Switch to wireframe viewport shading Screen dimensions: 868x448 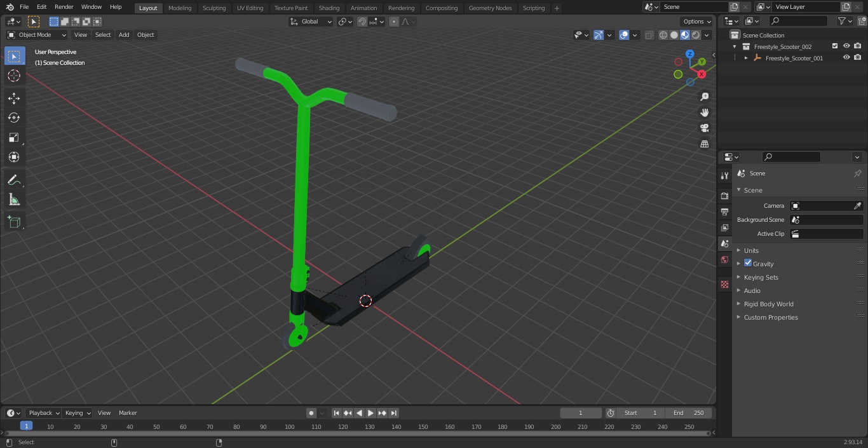pyautogui.click(x=663, y=35)
